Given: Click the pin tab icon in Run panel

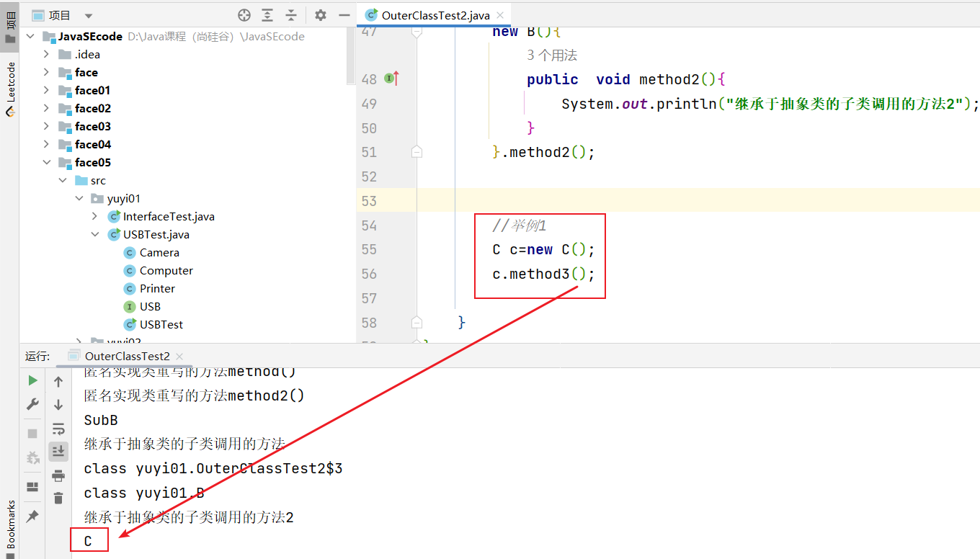Looking at the screenshot, I should point(32,516).
